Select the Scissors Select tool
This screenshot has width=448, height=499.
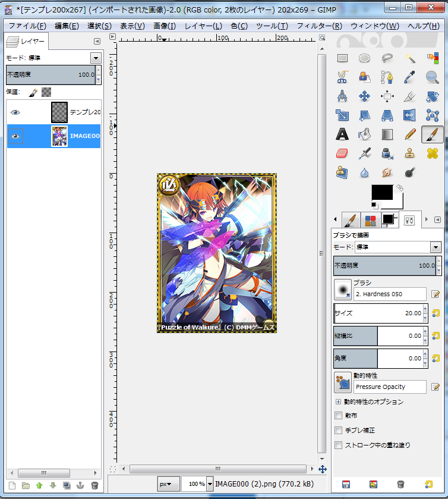pyautogui.click(x=342, y=77)
